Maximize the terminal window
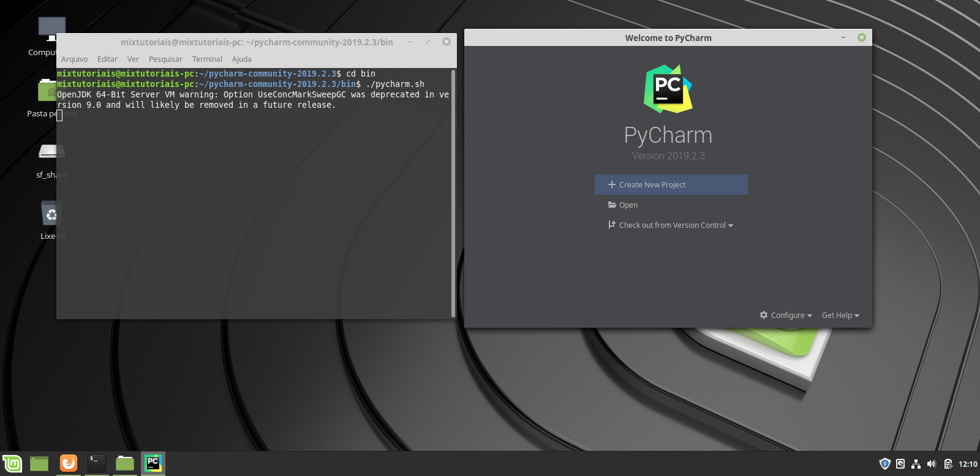Image resolution: width=980 pixels, height=476 pixels. (428, 42)
